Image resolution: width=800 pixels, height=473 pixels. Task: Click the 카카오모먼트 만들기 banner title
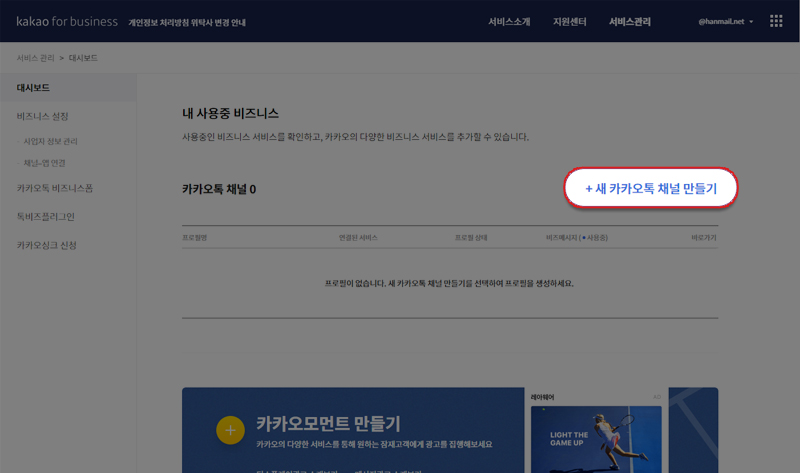(328, 424)
